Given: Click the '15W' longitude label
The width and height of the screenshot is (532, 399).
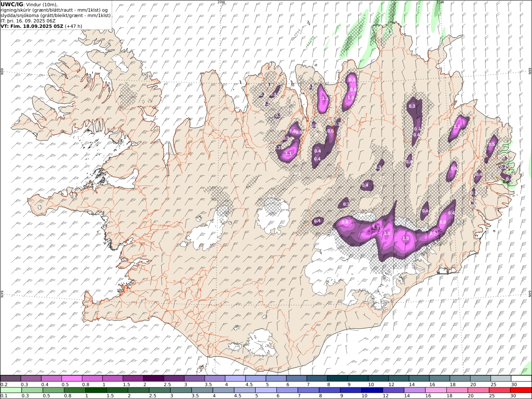Looking at the screenshot, I should pyautogui.click(x=440, y=2).
